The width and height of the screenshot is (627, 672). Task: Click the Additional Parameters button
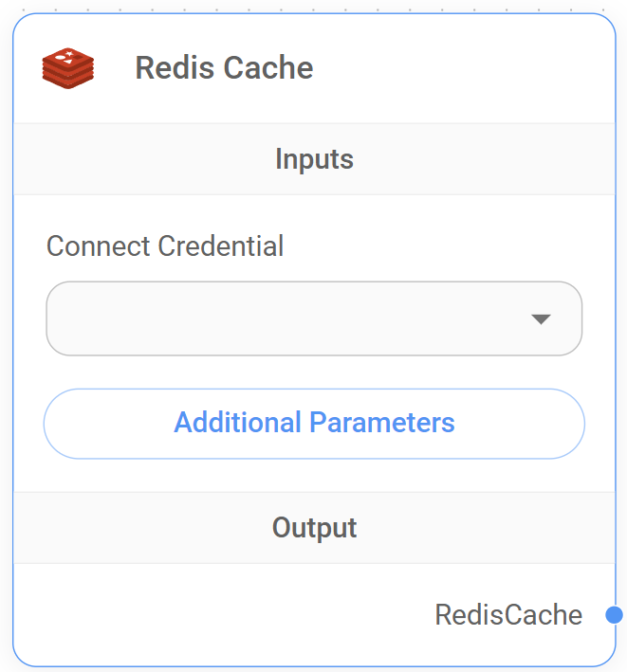pos(314,423)
